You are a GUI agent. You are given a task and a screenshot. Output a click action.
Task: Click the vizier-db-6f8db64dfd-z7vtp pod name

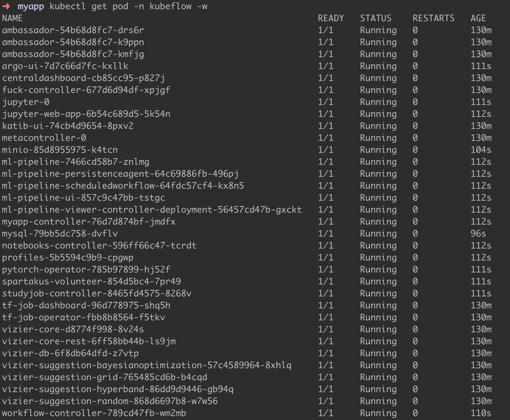click(70, 353)
